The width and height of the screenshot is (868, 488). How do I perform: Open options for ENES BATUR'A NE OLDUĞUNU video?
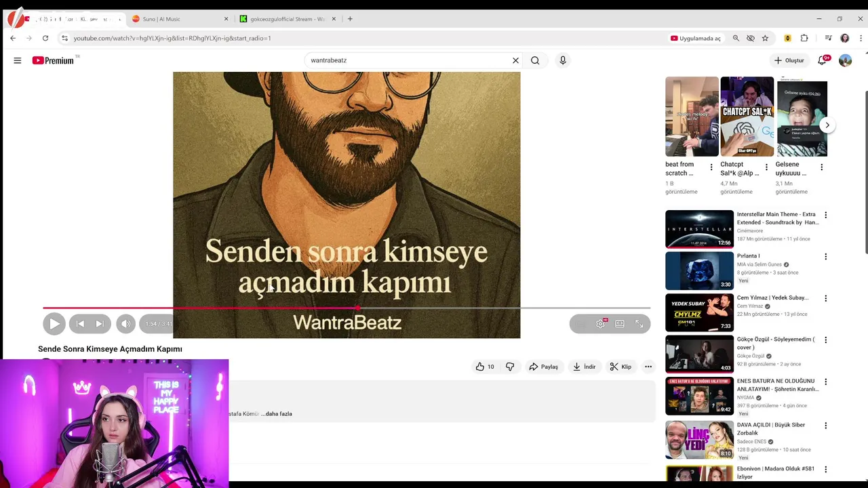point(825,382)
